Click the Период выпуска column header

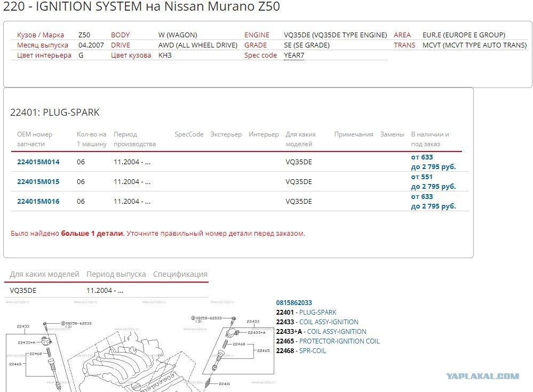coord(116,274)
